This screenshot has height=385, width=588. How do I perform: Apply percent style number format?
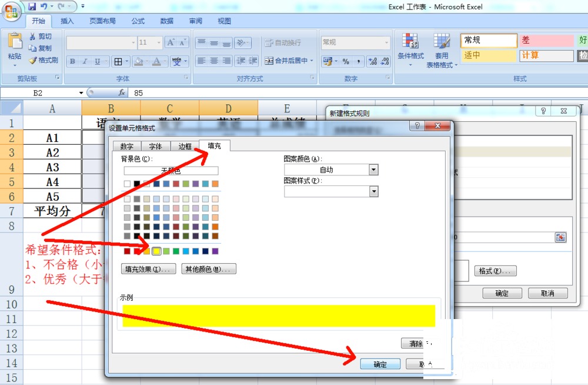[x=346, y=61]
